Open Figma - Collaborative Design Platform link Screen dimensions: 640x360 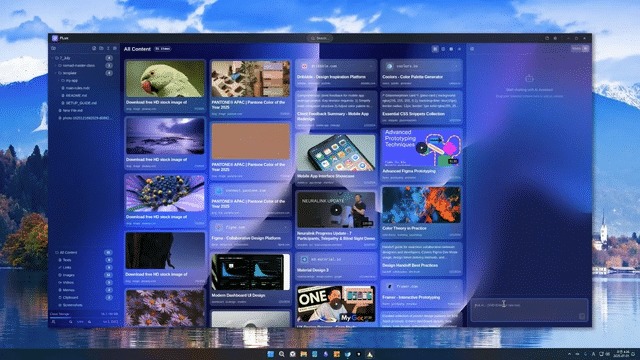[250, 235]
